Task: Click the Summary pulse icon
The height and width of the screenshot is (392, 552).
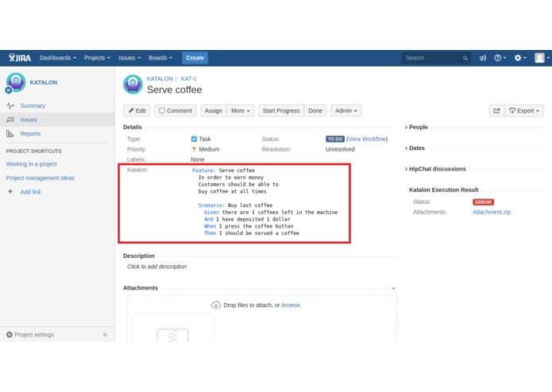Action: (10, 106)
